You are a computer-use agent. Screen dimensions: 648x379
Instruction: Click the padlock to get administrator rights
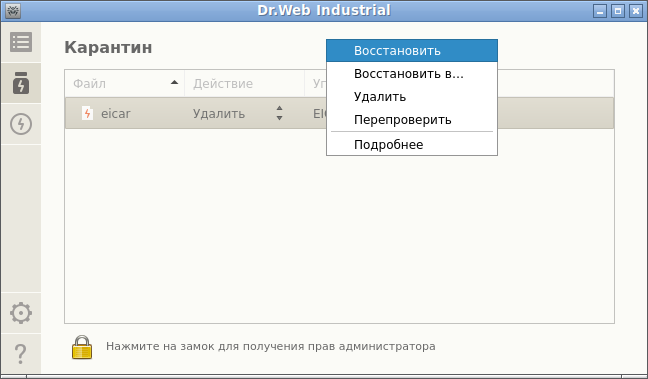[x=82, y=347]
